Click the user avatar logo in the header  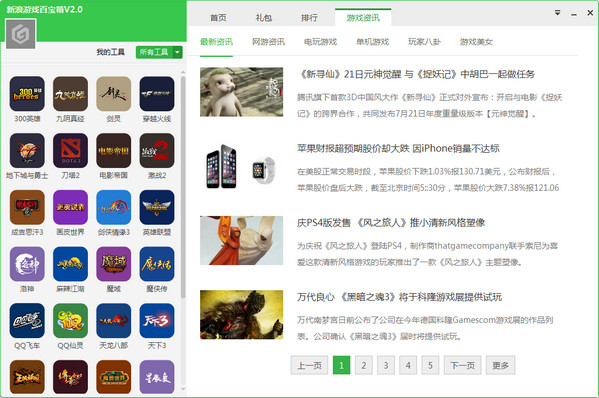point(21,34)
